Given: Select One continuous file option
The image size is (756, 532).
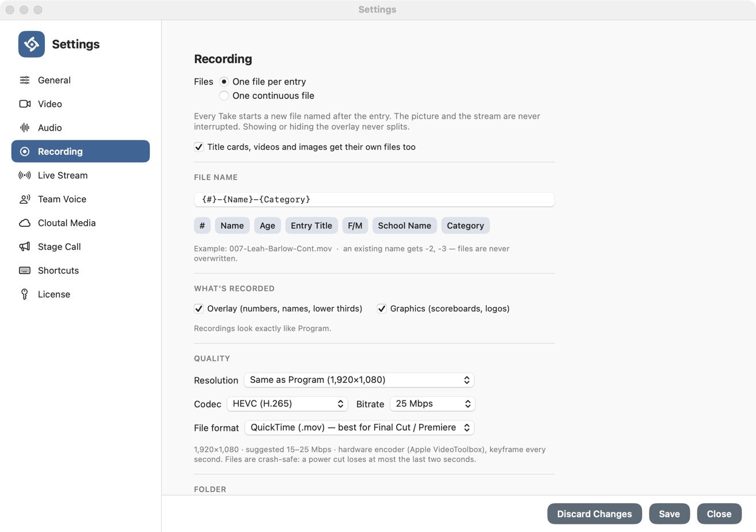Looking at the screenshot, I should click(224, 96).
